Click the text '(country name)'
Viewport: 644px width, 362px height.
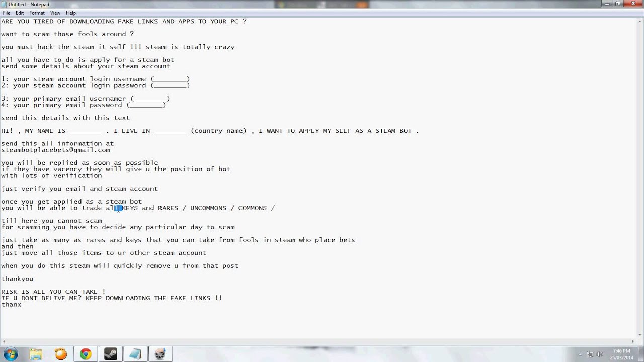click(218, 131)
